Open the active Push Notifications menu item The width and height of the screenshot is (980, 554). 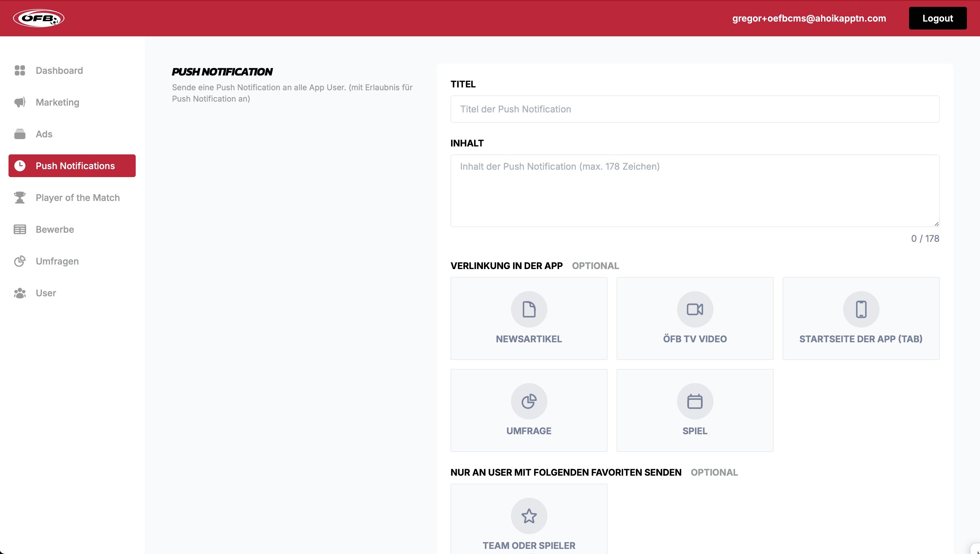click(72, 166)
